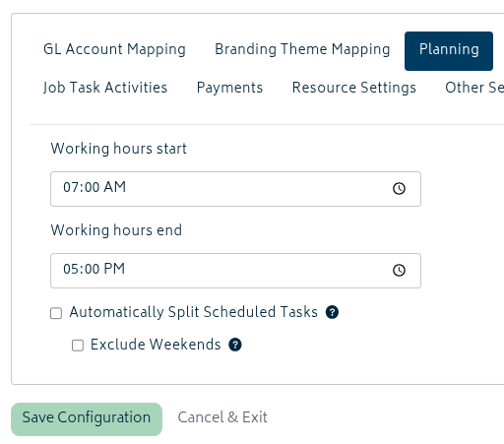Open the partially visible Other Settings tab
This screenshot has height=444, width=504.
474,88
